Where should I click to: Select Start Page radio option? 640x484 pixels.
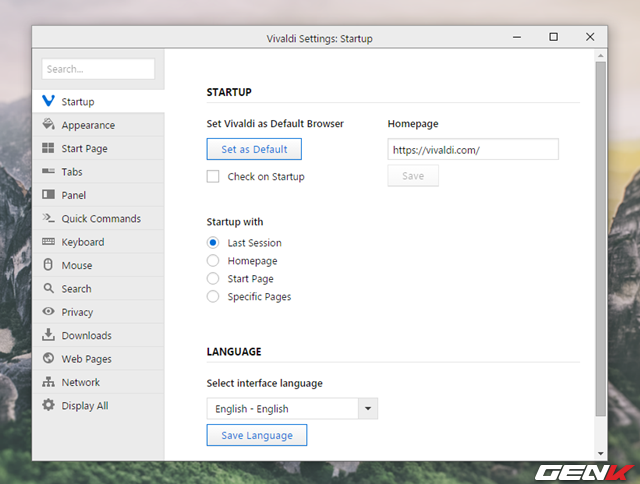213,279
